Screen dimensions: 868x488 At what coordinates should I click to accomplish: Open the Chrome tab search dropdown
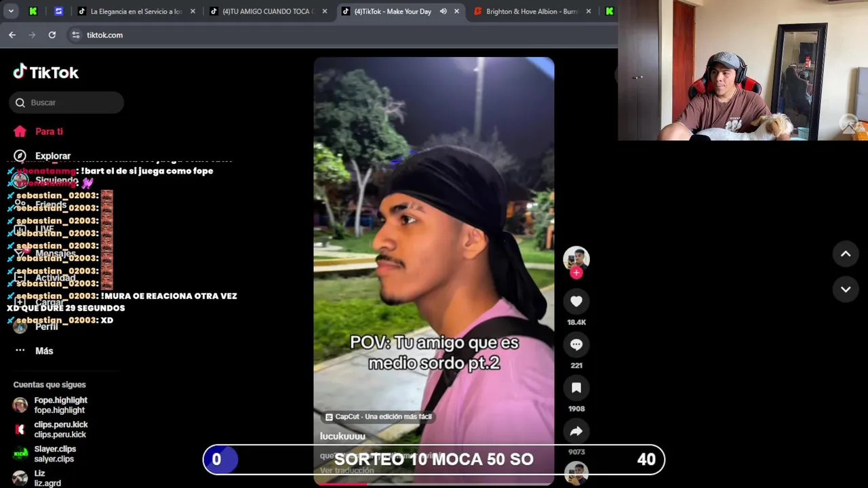[11, 12]
